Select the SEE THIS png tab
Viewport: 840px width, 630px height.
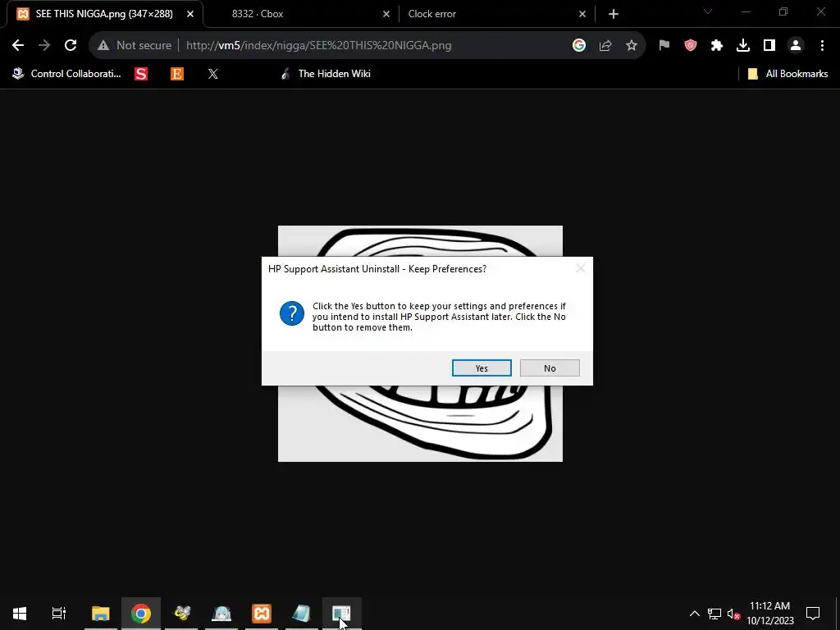104,14
